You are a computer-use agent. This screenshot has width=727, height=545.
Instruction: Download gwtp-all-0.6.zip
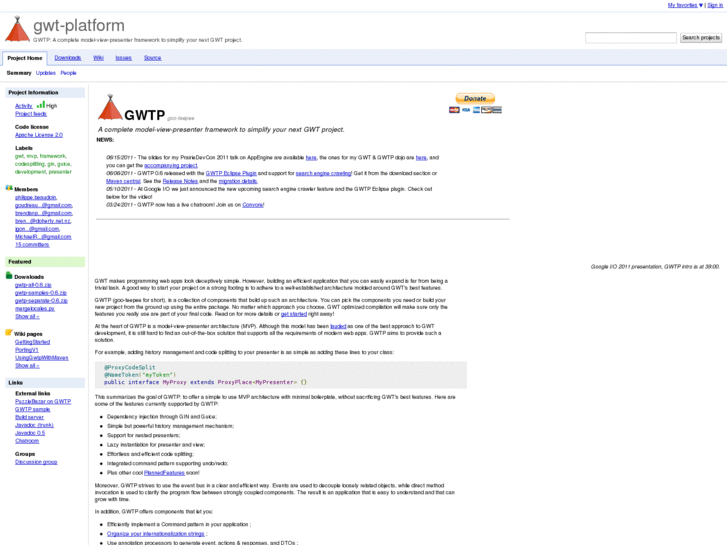point(33,285)
